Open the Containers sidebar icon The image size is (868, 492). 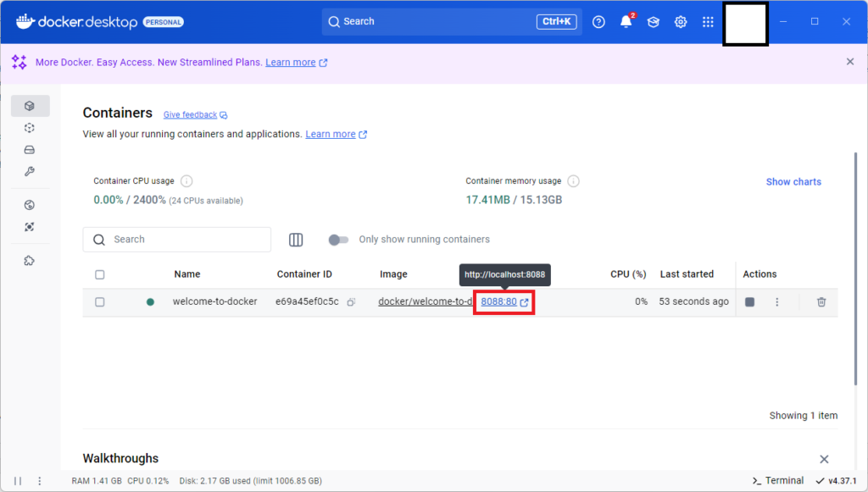tap(30, 106)
